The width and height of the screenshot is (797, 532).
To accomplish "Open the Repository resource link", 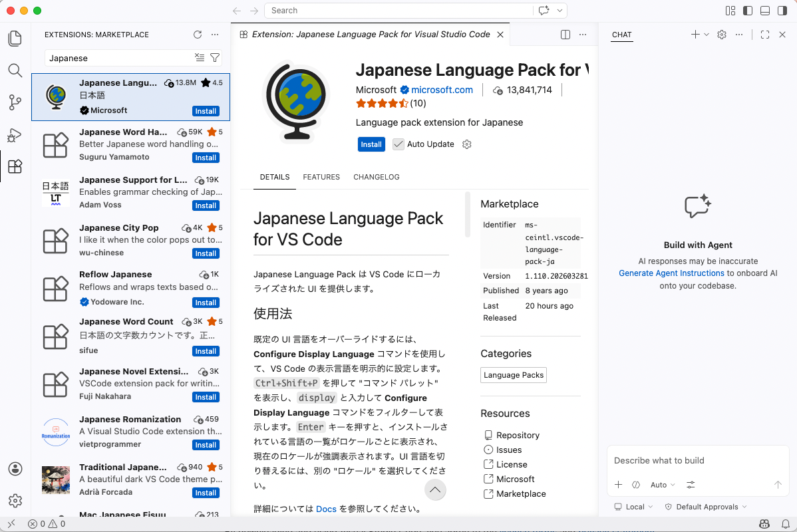I will click(518, 435).
